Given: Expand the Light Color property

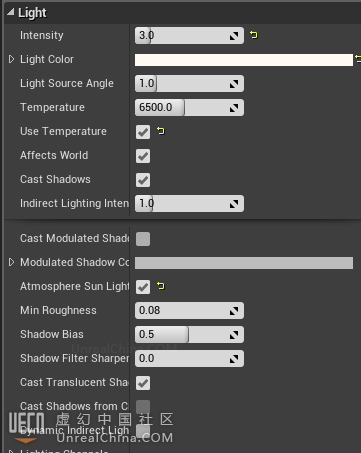Looking at the screenshot, I should pyautogui.click(x=11, y=59).
